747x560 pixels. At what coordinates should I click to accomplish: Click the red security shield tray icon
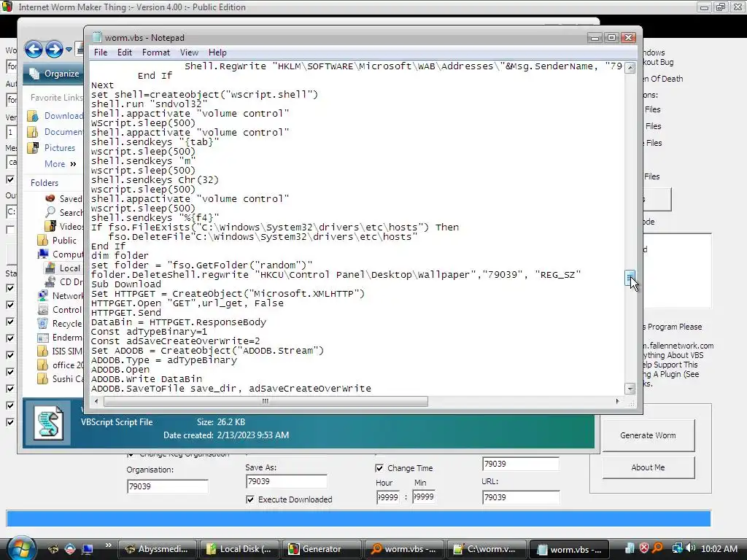tap(643, 548)
